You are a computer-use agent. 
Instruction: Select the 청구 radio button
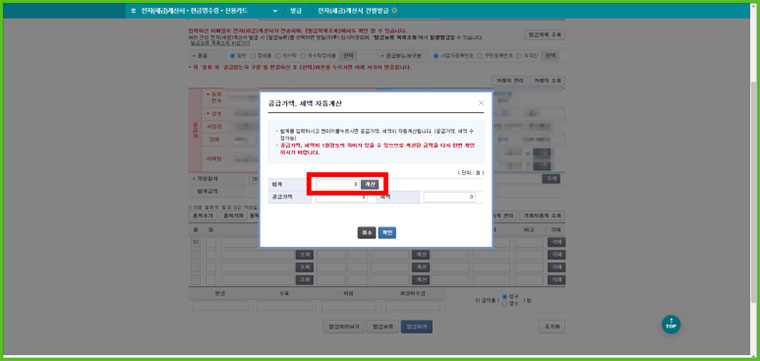click(x=505, y=296)
